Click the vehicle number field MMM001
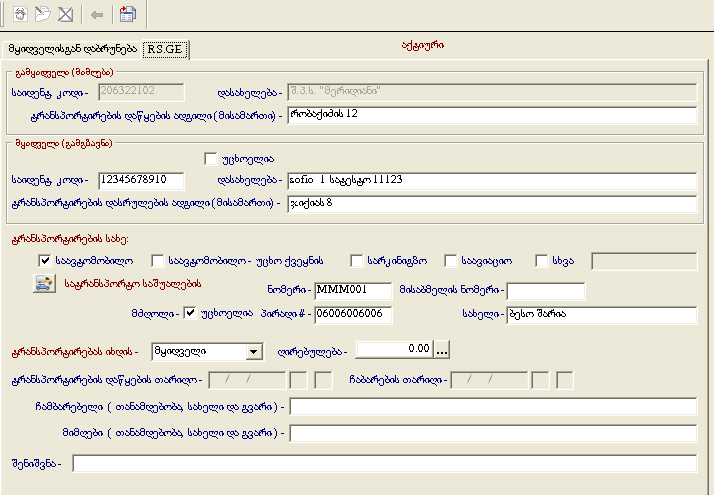 353,290
